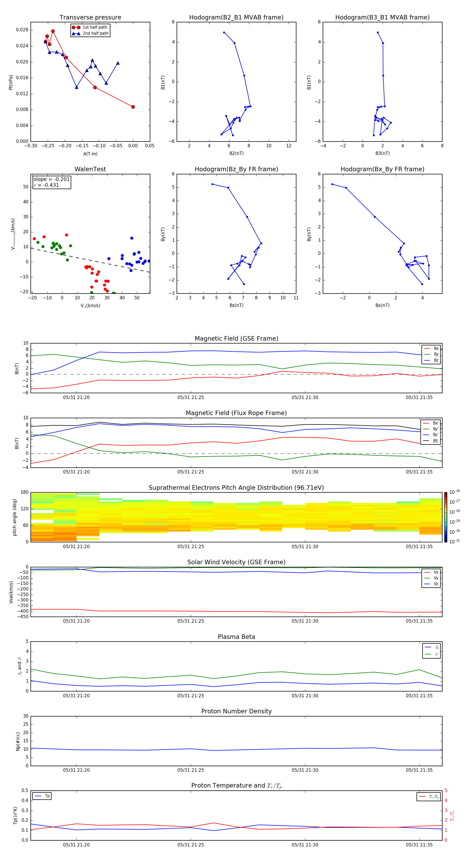Click the '1st half path' legend entry

point(90,27)
